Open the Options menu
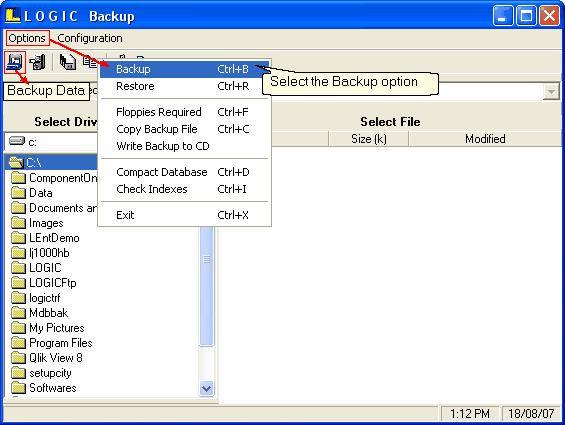The width and height of the screenshot is (565, 425). click(x=27, y=38)
